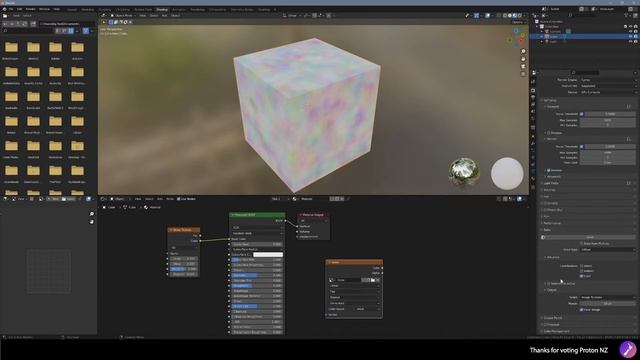Open the Material properties tab

pyautogui.click(x=533, y=179)
